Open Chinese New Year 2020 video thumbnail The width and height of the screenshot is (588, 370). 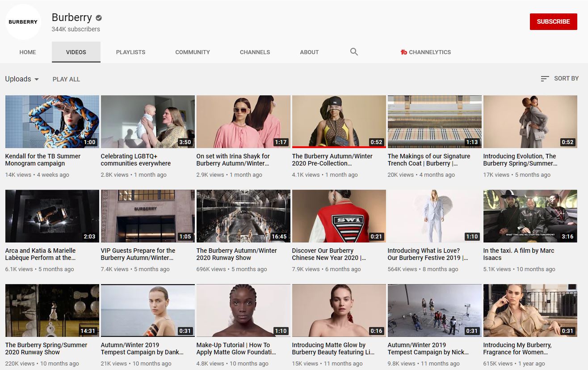point(339,216)
